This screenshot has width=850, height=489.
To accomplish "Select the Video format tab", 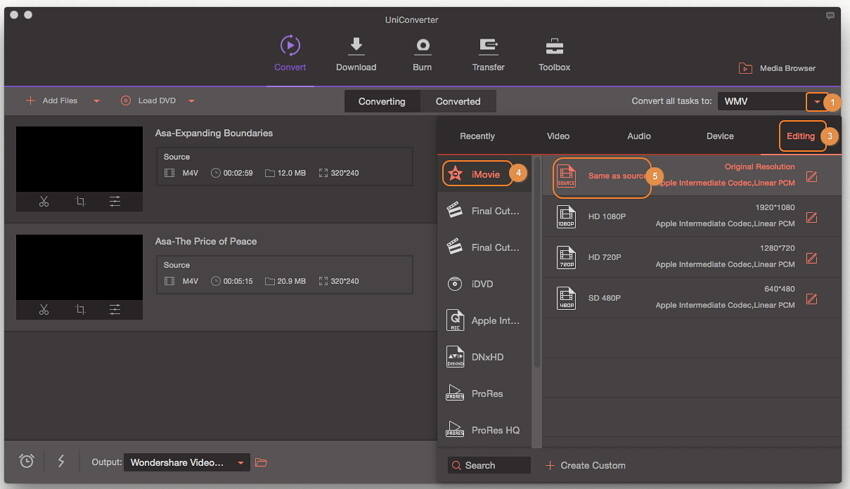I will pos(558,136).
